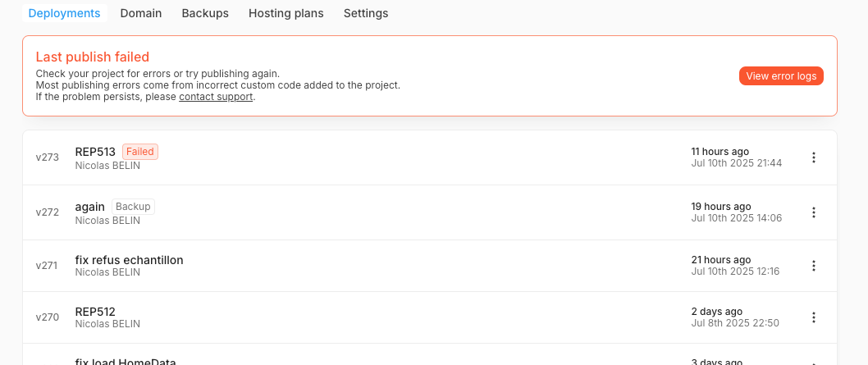Viewport: 868px width, 365px height.
Task: Go to the Backups tab
Action: (205, 13)
